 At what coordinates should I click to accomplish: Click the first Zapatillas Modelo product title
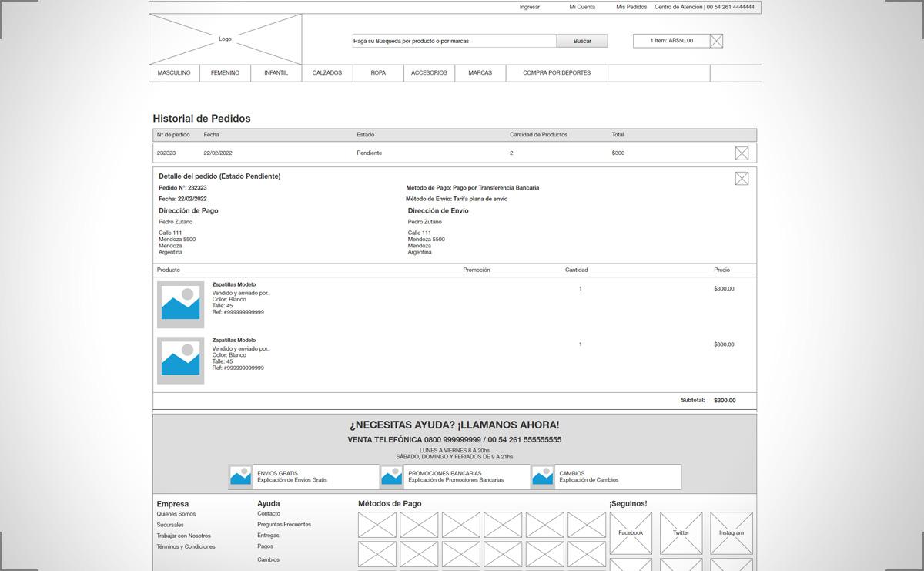[234, 285]
